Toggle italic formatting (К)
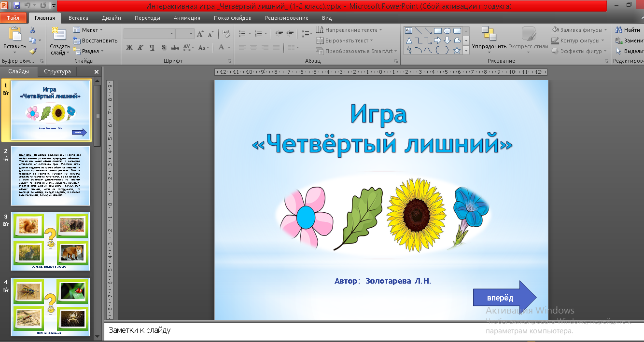This screenshot has width=644, height=342. pyautogui.click(x=140, y=48)
